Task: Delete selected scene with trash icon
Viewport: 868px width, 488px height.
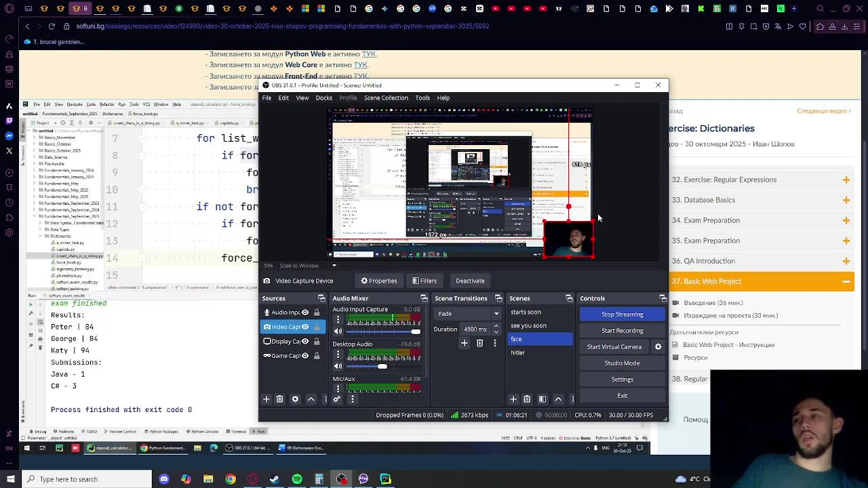Action: pos(527,399)
